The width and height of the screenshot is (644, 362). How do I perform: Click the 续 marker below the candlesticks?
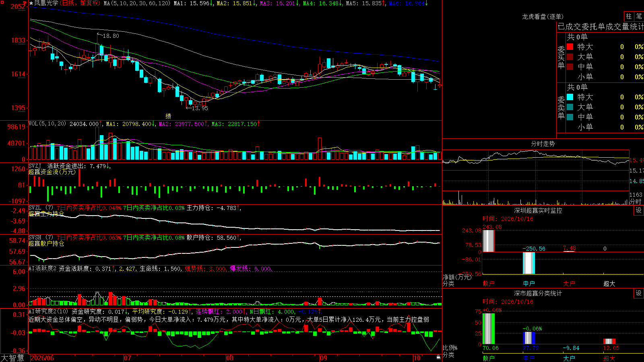(168, 116)
